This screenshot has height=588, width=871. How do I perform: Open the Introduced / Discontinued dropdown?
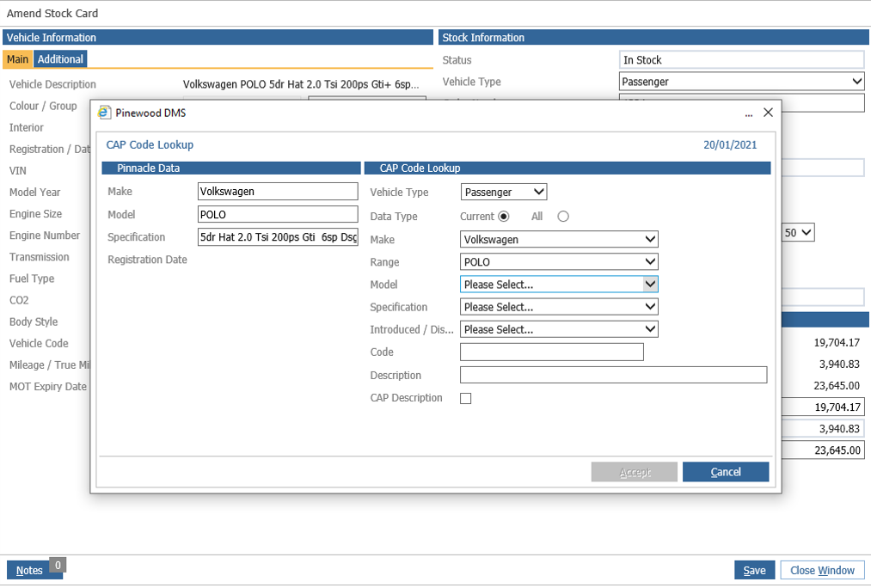[560, 329]
